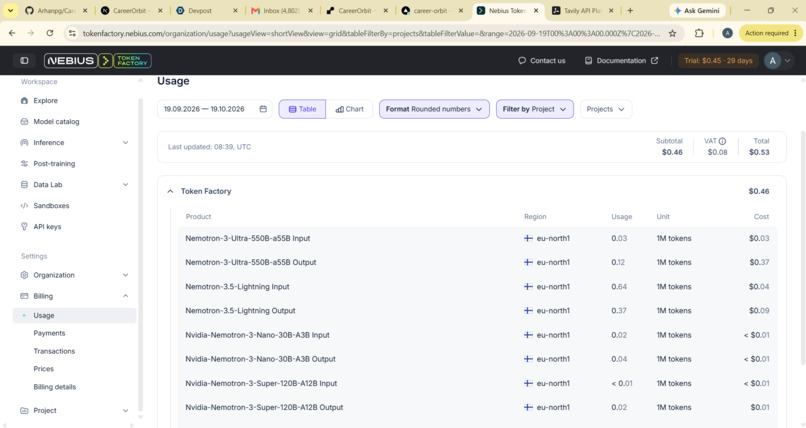The width and height of the screenshot is (806, 428).
Task: Open Format Rounded numbers dropdown
Action: point(434,109)
